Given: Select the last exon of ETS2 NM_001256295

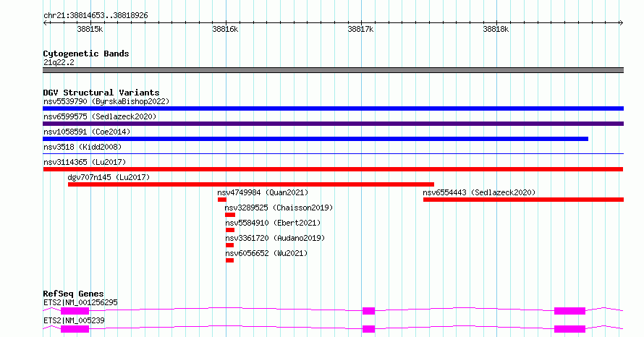Looking at the screenshot, I should 569,311.
